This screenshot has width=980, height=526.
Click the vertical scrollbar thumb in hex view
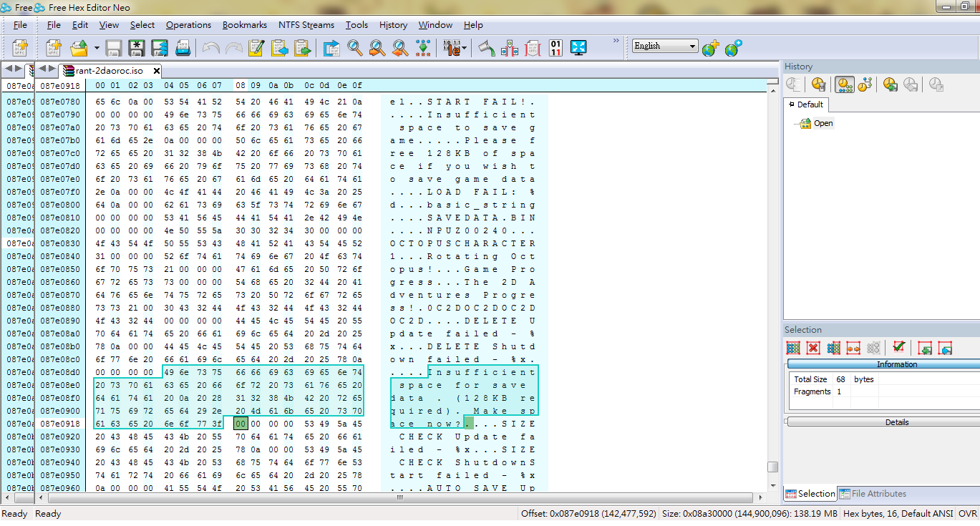[x=772, y=467]
